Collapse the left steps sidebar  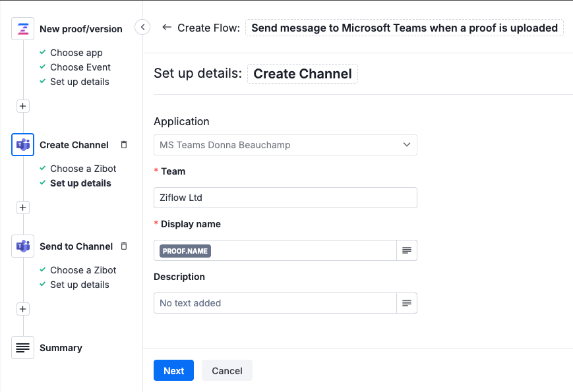[x=142, y=27]
